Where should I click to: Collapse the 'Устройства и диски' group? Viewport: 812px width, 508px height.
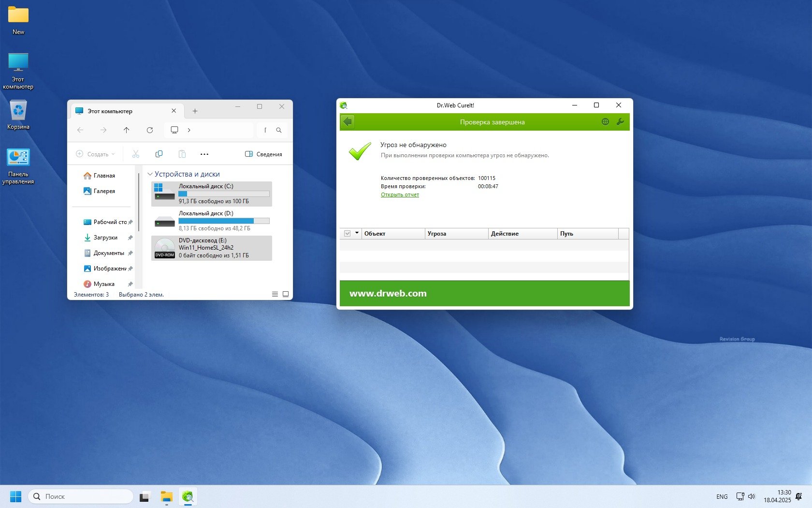[150, 174]
